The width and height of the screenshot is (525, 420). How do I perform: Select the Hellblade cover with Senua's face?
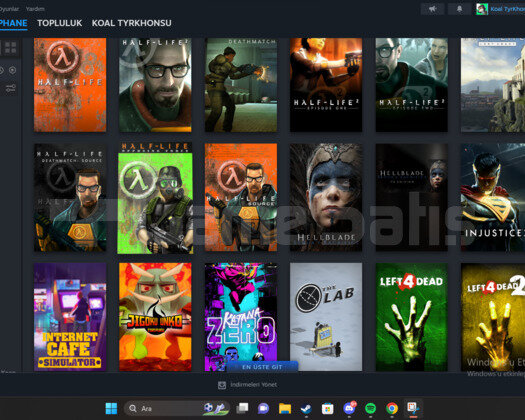pyautogui.click(x=326, y=197)
